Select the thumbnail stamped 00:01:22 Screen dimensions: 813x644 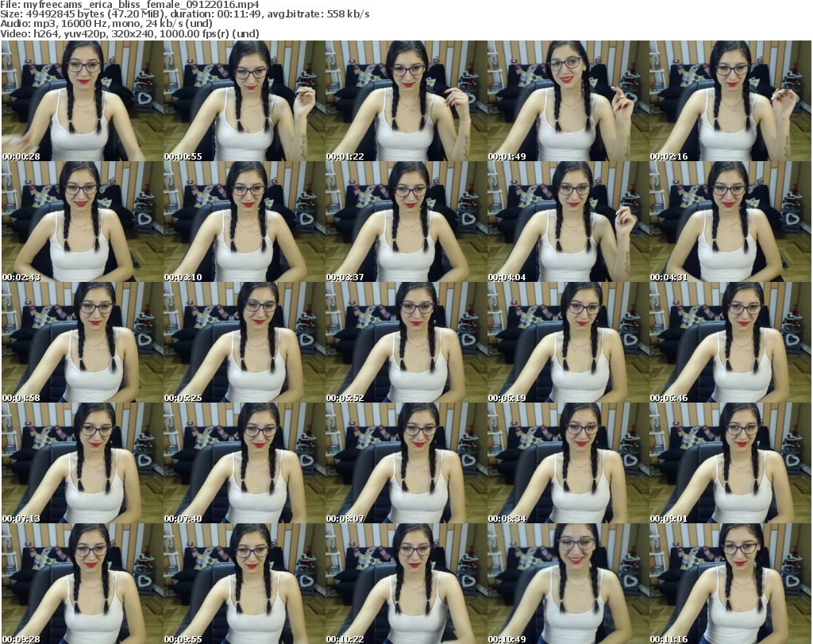[x=406, y=101]
